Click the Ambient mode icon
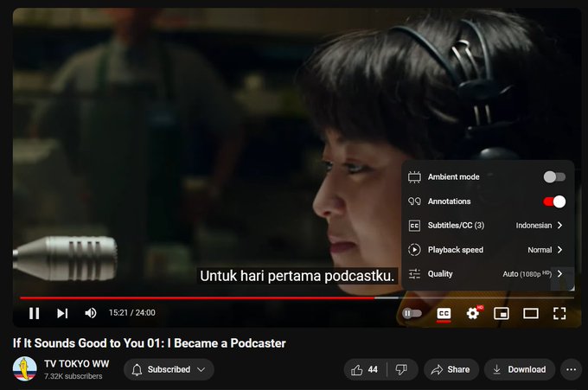The width and height of the screenshot is (588, 390). [x=414, y=177]
